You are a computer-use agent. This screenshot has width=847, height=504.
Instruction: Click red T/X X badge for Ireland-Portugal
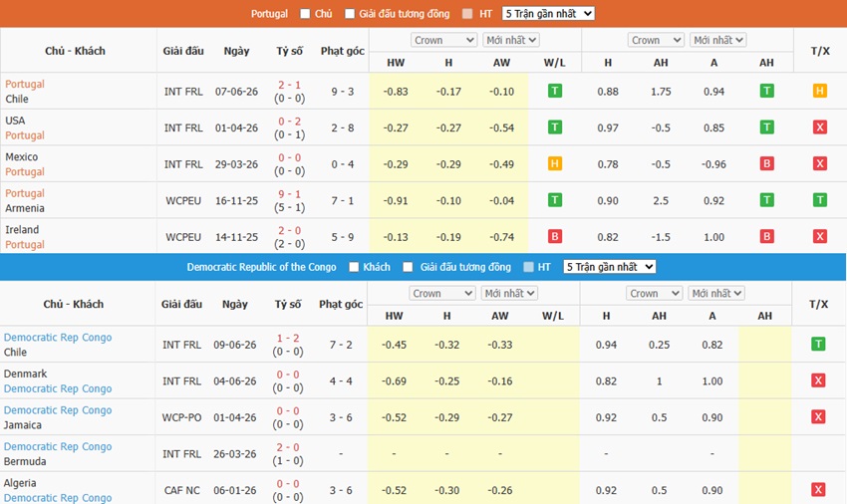click(820, 236)
